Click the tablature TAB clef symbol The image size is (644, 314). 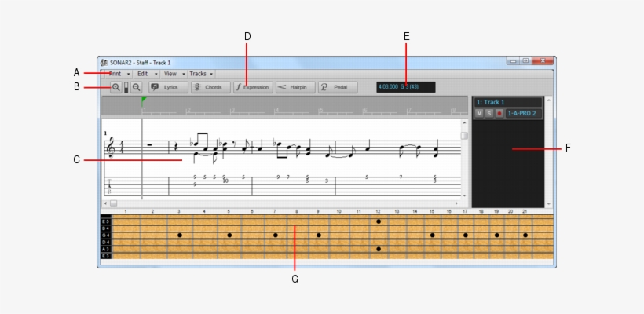(110, 186)
